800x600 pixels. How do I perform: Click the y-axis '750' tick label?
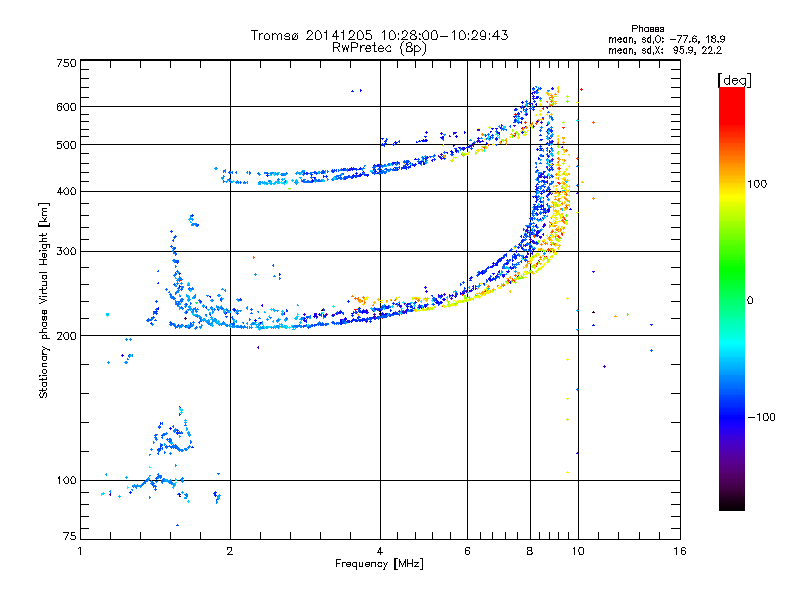tap(66, 63)
